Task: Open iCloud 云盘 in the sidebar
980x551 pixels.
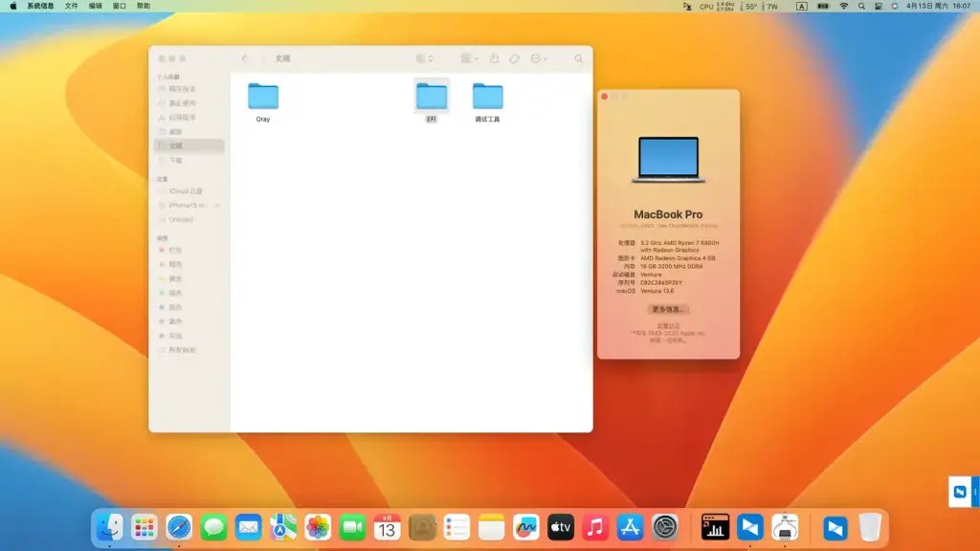Action: [x=189, y=191]
